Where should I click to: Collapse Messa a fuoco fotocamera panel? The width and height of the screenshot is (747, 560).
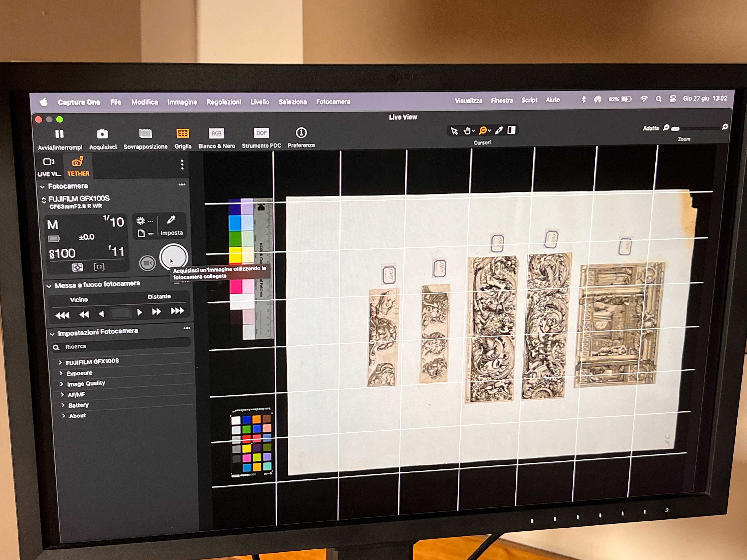coord(49,286)
